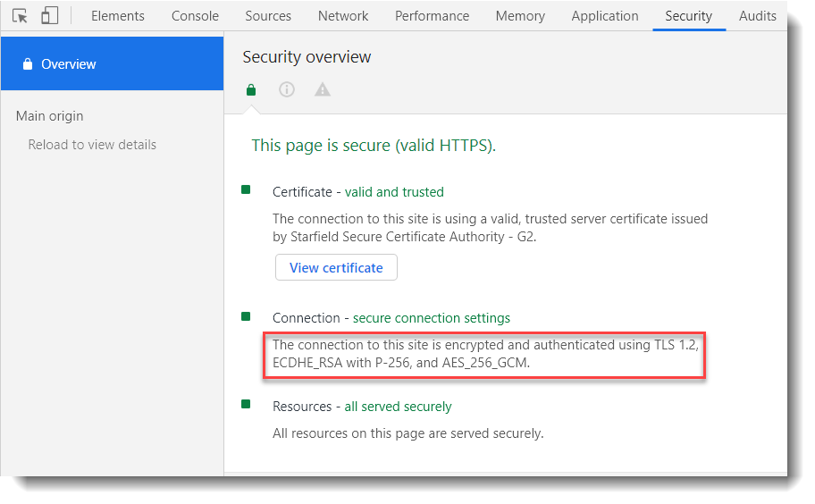Click the green square beside Connection
This screenshot has height=504, width=815.
tap(246, 315)
